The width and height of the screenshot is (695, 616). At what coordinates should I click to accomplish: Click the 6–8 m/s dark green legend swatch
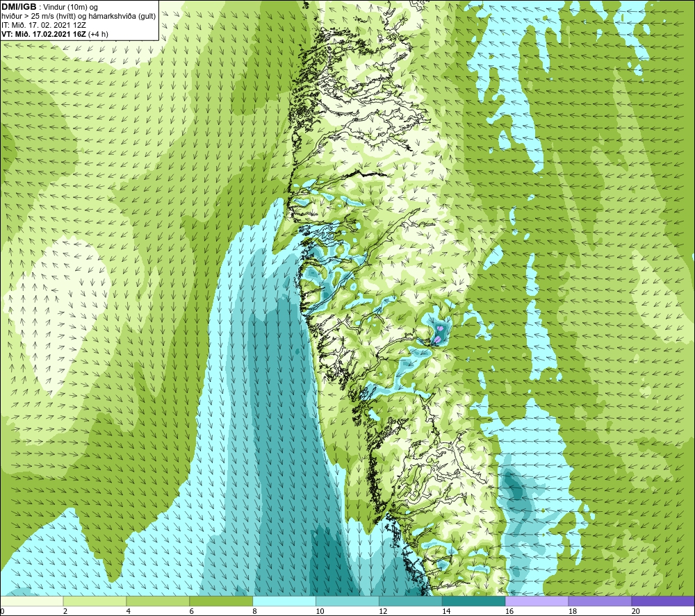[221, 601]
